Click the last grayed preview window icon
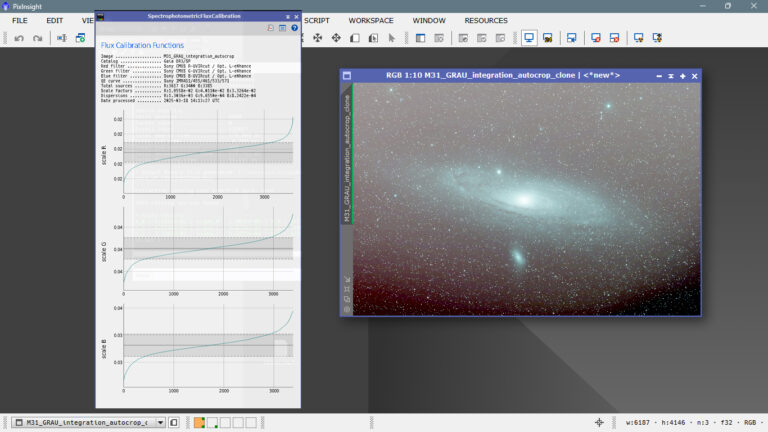This screenshot has width=768, height=432. point(500,38)
